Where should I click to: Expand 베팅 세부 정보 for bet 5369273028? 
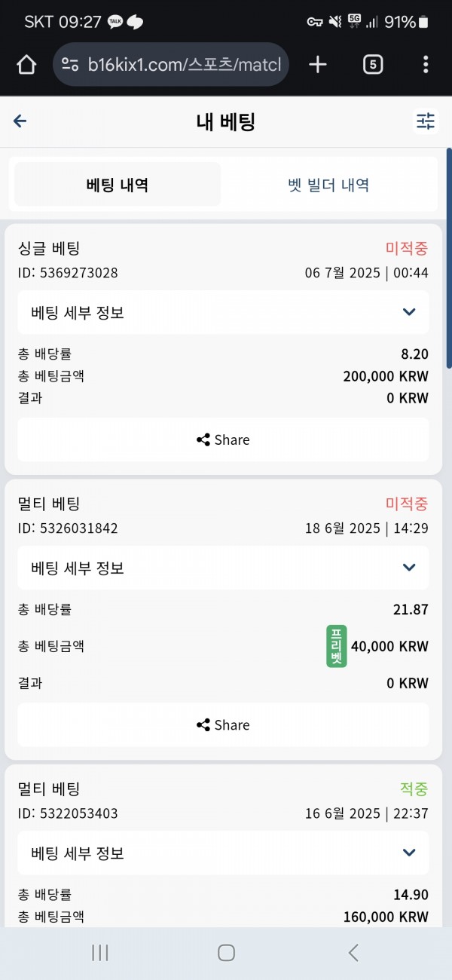[x=223, y=312]
